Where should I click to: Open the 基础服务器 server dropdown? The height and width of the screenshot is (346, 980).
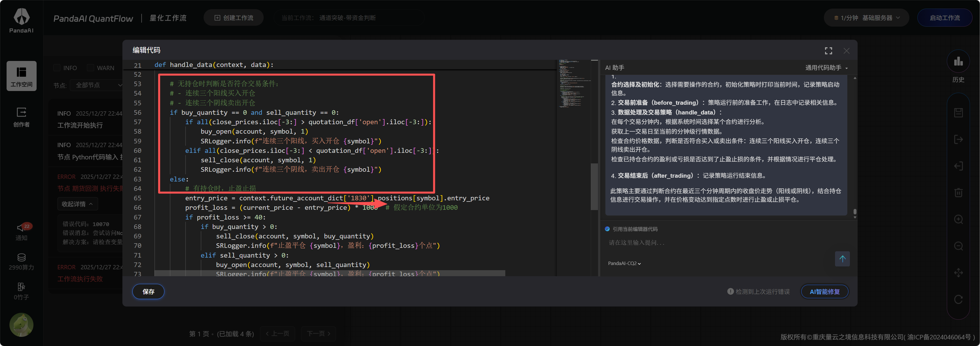tap(881, 18)
